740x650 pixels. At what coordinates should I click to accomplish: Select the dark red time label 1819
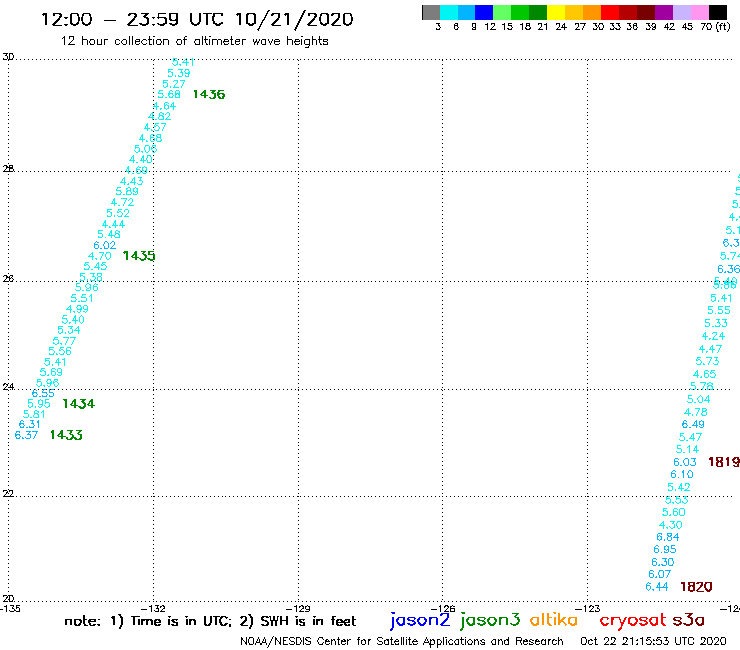point(724,462)
